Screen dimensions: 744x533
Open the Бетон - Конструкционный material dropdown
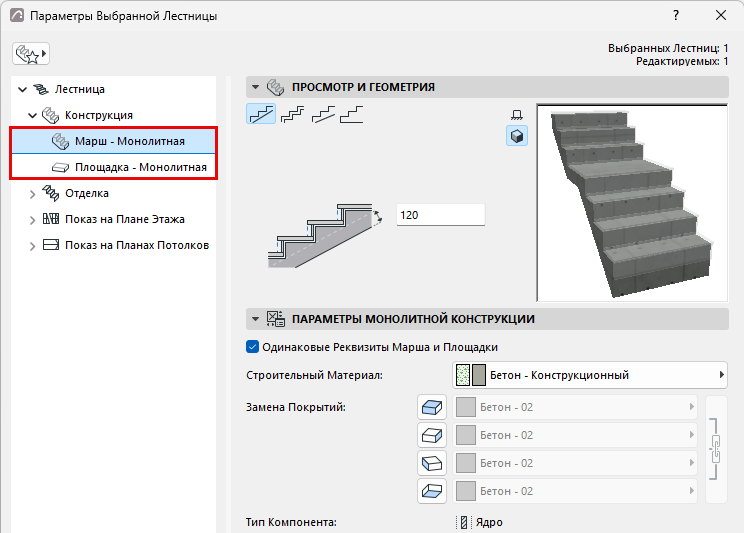tap(590, 375)
